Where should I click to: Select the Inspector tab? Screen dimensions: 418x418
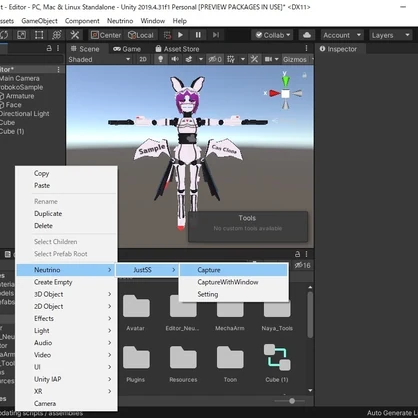338,49
